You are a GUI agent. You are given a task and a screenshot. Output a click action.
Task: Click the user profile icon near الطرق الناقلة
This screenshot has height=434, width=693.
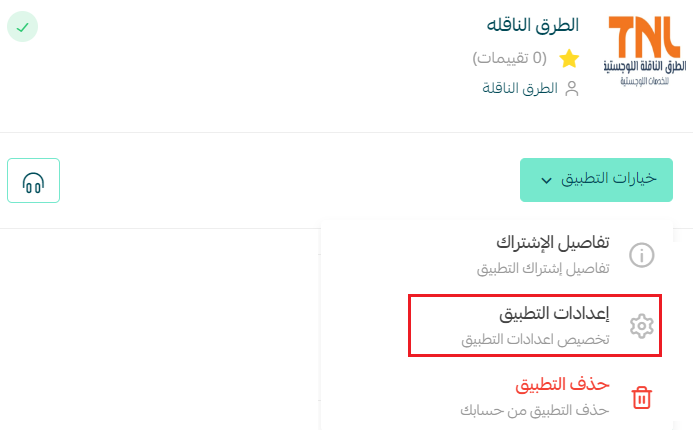(x=572, y=88)
